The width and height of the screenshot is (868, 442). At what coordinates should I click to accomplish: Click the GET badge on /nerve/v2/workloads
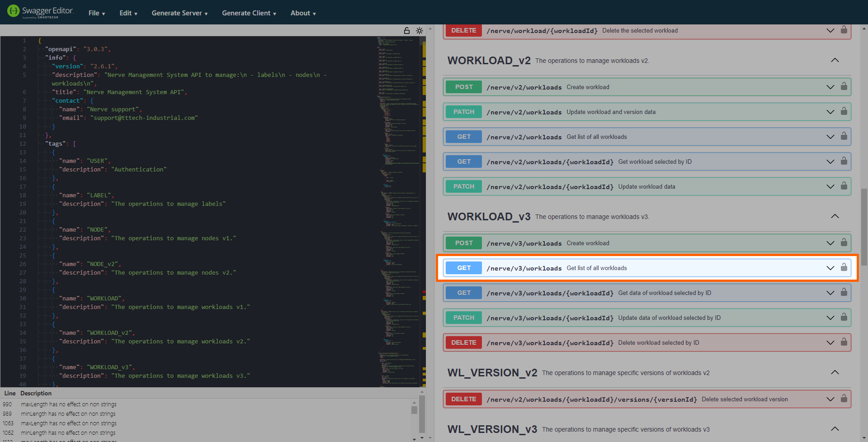pos(463,136)
